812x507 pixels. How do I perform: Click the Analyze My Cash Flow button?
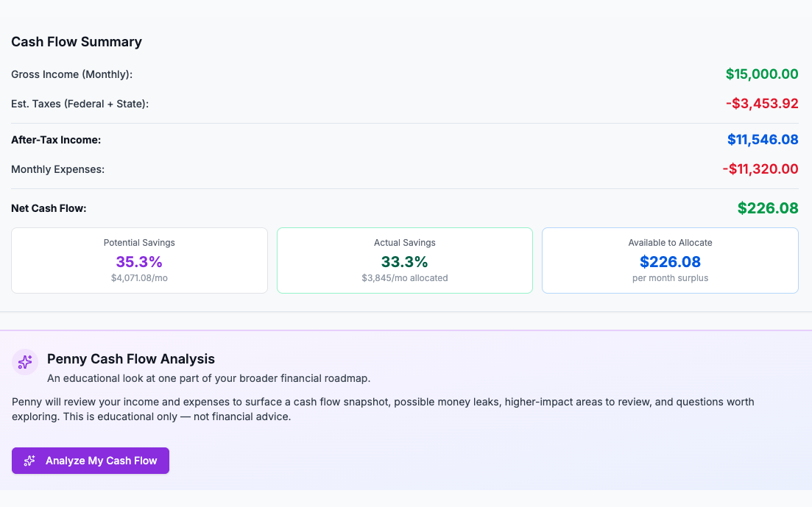tap(91, 461)
